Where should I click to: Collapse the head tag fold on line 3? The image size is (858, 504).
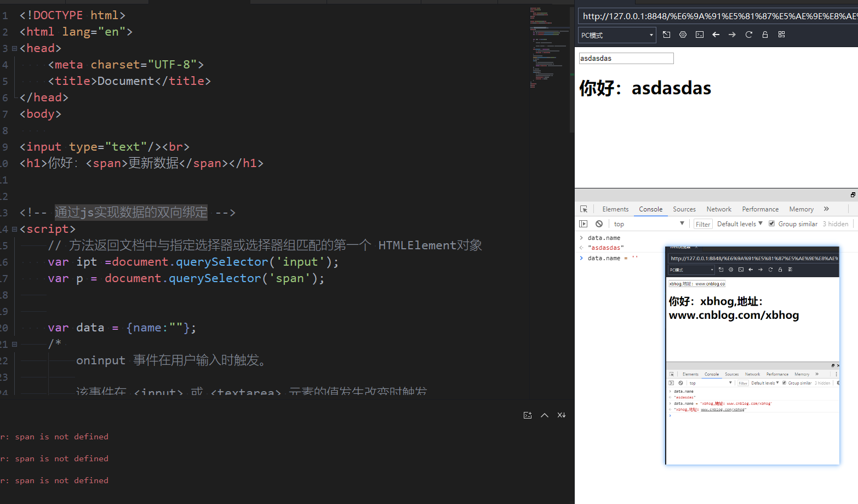click(x=14, y=48)
